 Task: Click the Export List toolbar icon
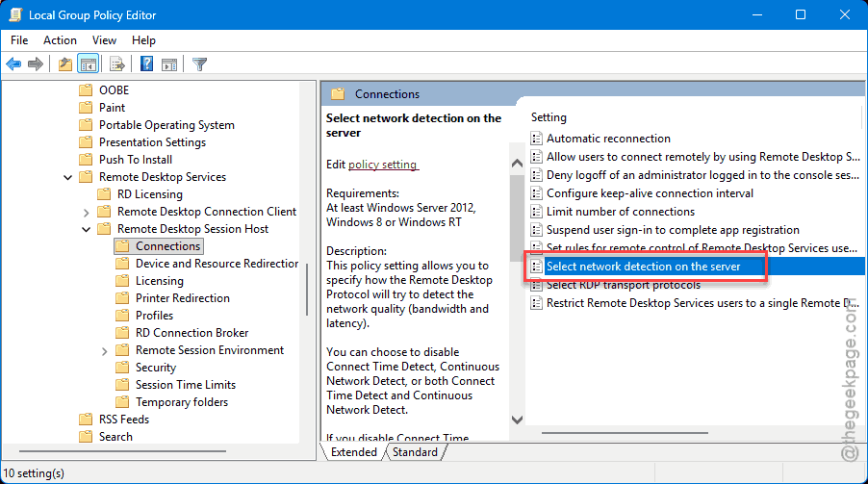point(117,64)
